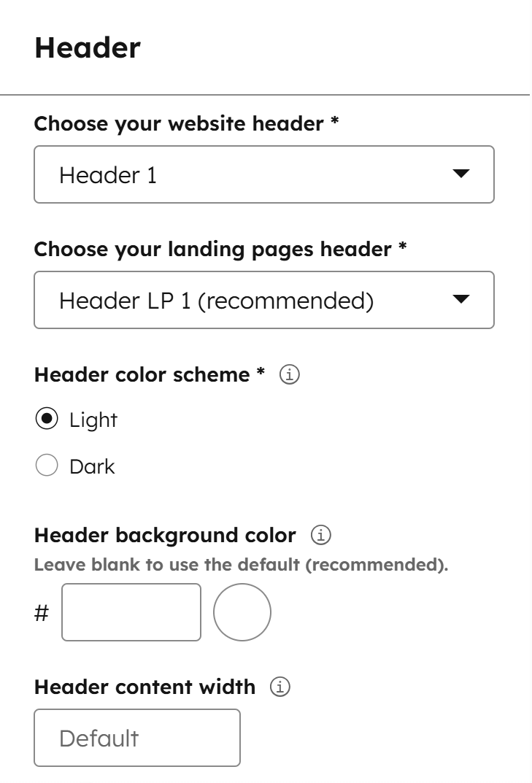Screen dimensions: 532x783
Task: Click the hash symbol before the color input
Action: pos(42,613)
